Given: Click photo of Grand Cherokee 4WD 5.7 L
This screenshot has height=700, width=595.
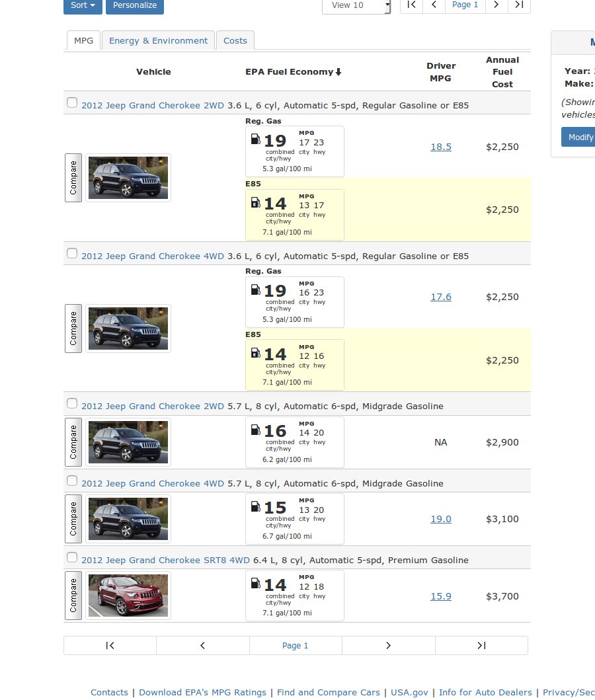Looking at the screenshot, I should (x=128, y=519).
